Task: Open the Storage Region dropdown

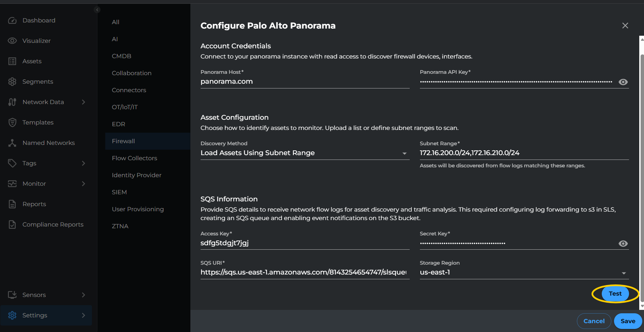Action: point(625,272)
